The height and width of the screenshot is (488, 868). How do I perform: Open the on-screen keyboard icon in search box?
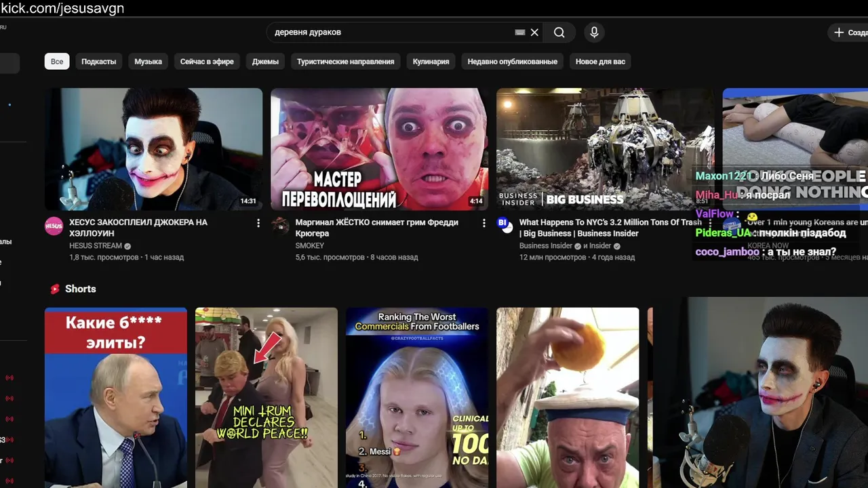520,33
